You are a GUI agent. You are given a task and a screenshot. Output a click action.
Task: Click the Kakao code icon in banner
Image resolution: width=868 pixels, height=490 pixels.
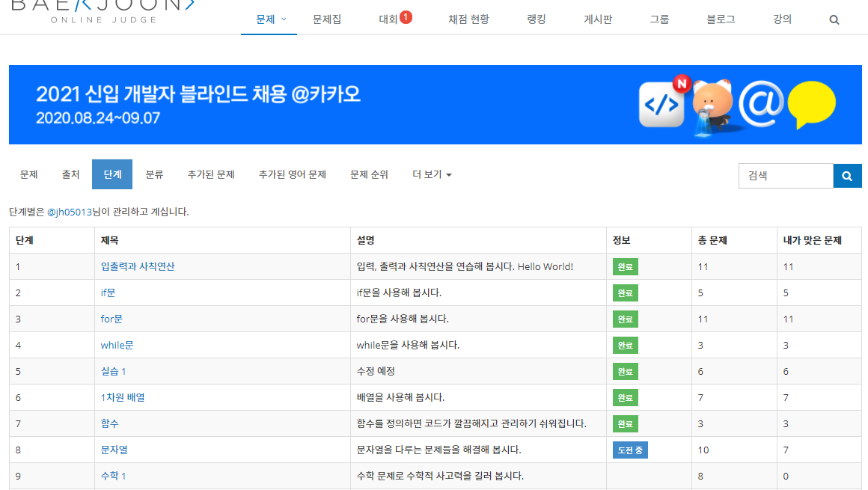pyautogui.click(x=661, y=104)
